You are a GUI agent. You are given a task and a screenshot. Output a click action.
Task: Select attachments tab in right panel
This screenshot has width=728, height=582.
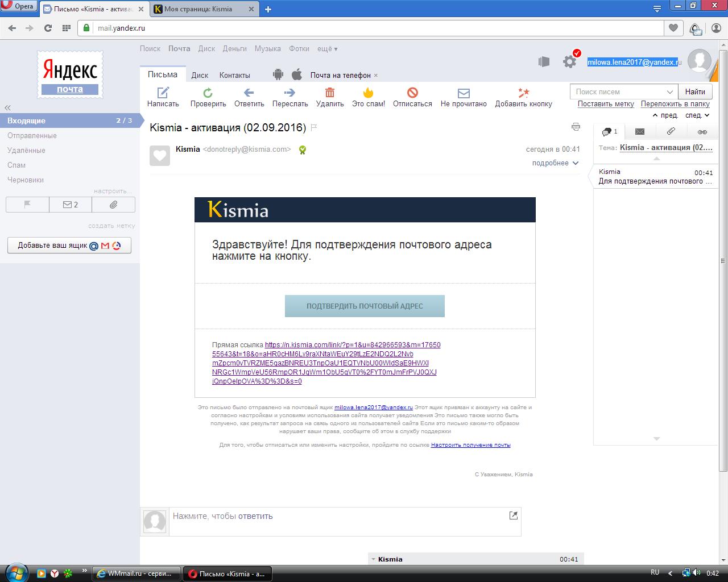671,131
